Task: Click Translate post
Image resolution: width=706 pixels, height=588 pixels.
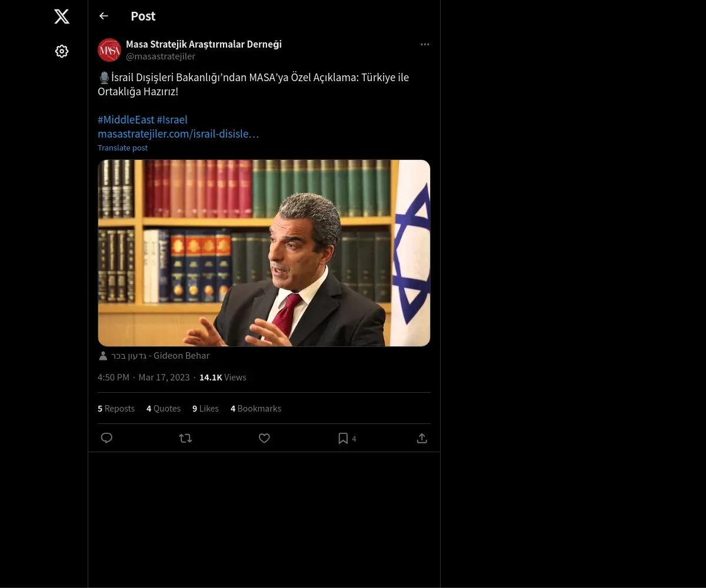Action: pyautogui.click(x=122, y=148)
